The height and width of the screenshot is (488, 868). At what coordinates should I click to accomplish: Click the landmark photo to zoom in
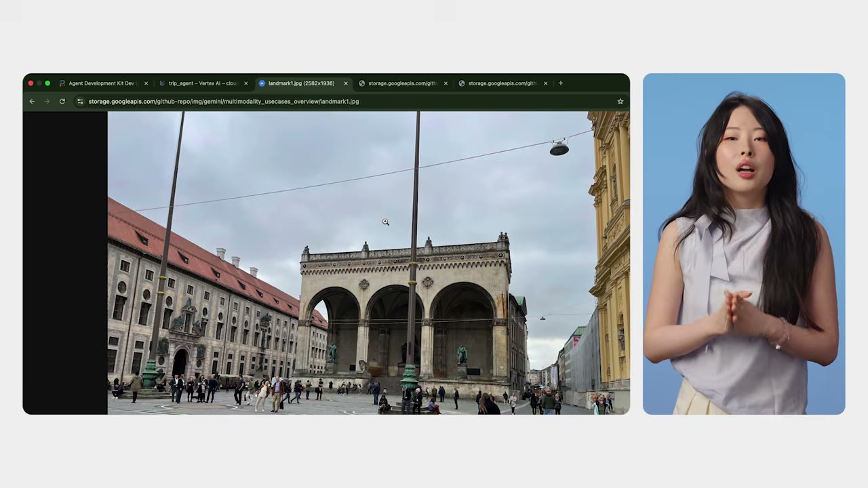click(x=368, y=263)
